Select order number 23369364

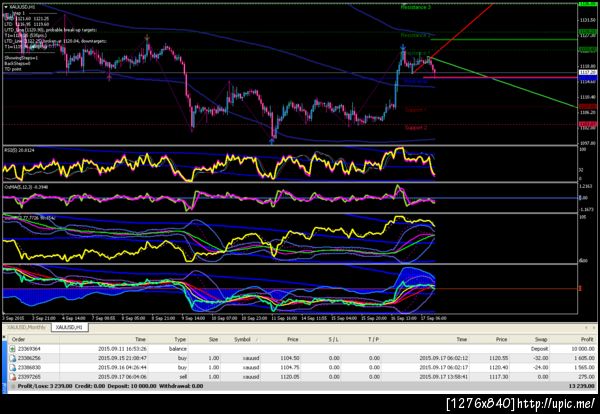29,349
